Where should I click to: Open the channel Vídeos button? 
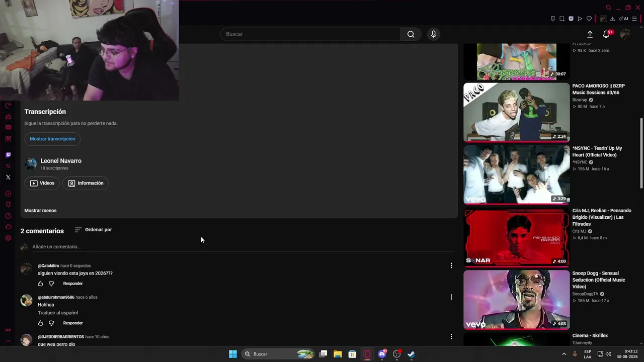[x=42, y=184]
